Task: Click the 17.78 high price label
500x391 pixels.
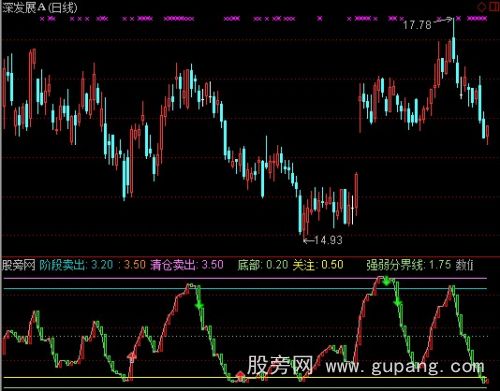Action: click(417, 25)
